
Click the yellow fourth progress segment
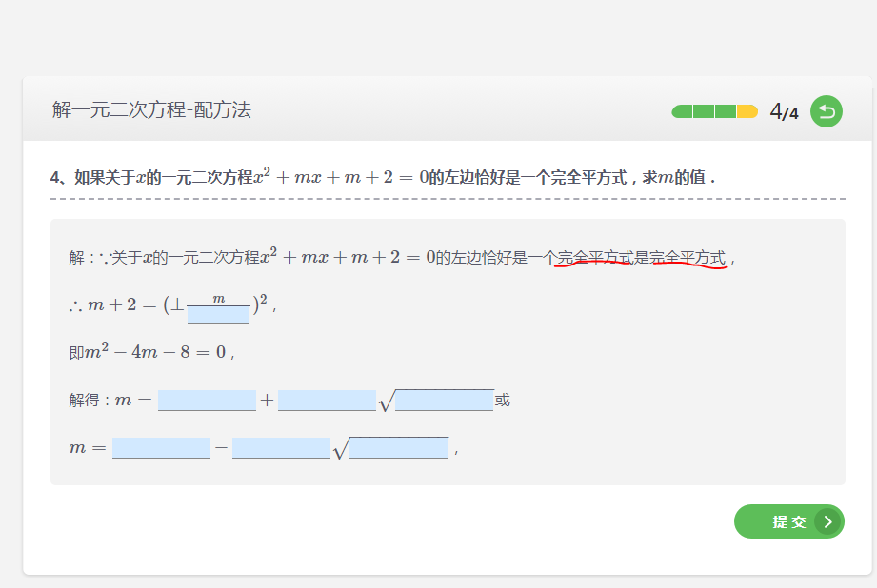tap(747, 111)
